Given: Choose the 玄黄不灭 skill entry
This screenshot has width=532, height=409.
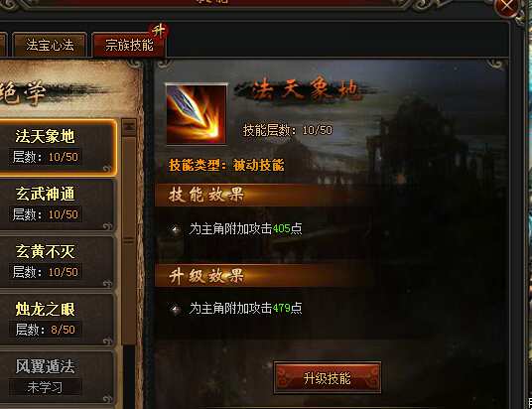Looking at the screenshot, I should coord(56,262).
